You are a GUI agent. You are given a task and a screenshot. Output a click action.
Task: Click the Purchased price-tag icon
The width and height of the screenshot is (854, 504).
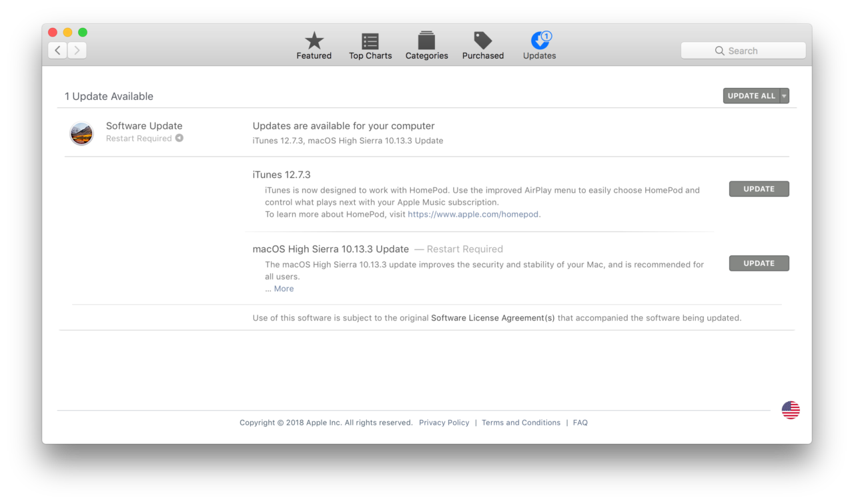click(482, 40)
